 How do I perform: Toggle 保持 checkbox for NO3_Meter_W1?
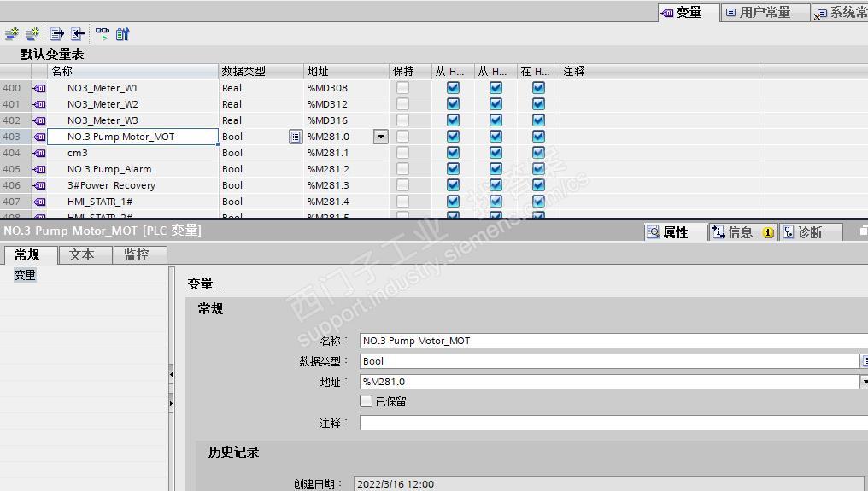tap(402, 88)
